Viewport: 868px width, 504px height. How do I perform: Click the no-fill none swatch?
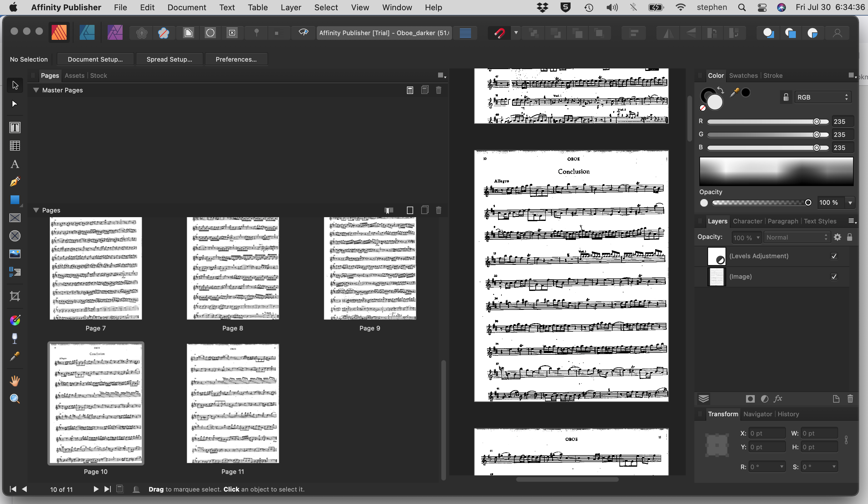tap(703, 108)
